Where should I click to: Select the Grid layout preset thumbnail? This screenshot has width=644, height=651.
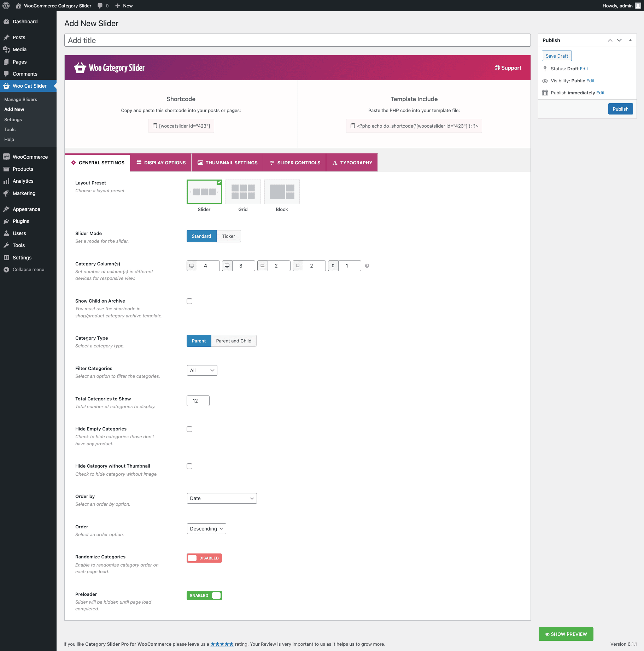point(243,192)
